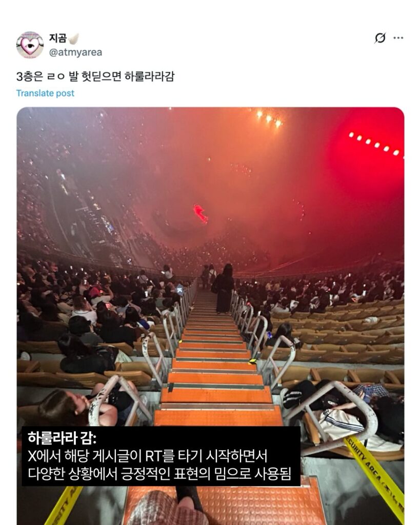Image resolution: width=420 pixels, height=525 pixels.
Task: Open the @atmyarea handle link
Action: 76,53
